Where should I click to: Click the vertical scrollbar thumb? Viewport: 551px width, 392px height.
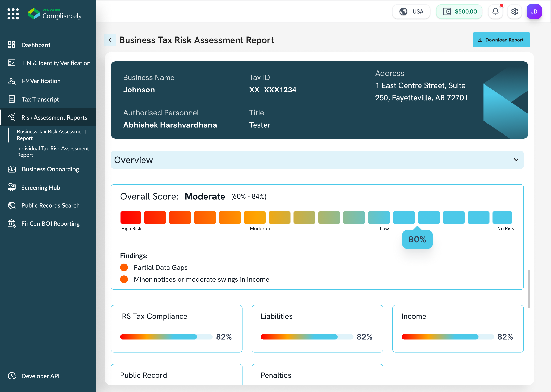coord(529,289)
